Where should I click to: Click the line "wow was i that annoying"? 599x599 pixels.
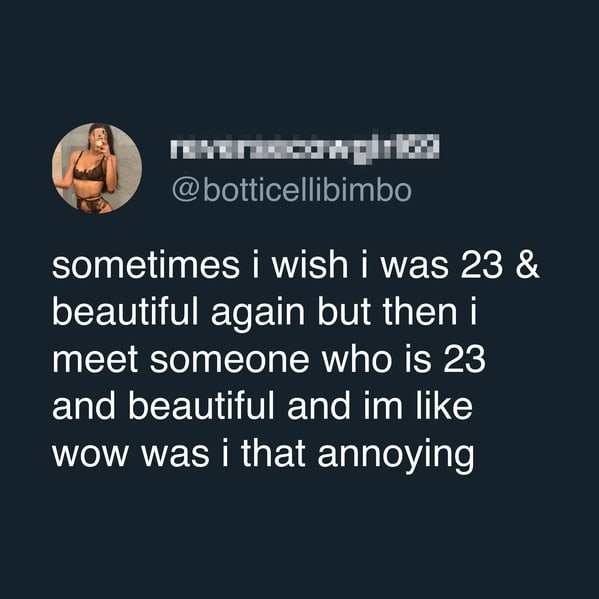(263, 455)
